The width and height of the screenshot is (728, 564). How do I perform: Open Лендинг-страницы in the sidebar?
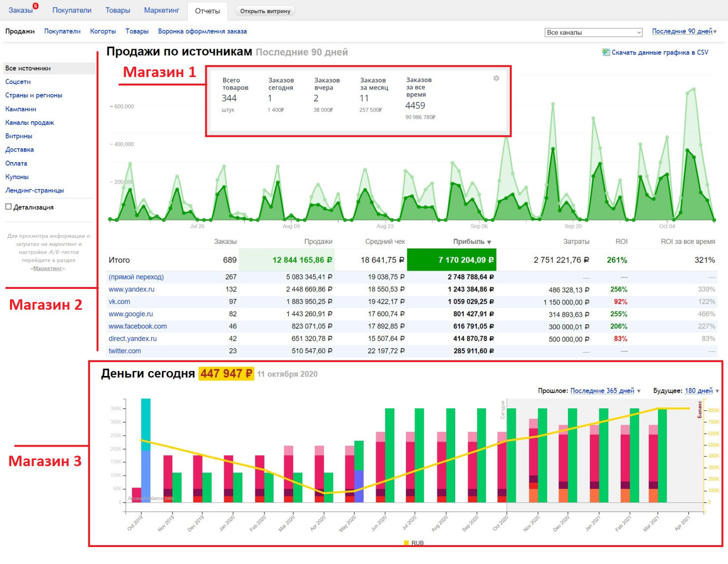pos(34,190)
